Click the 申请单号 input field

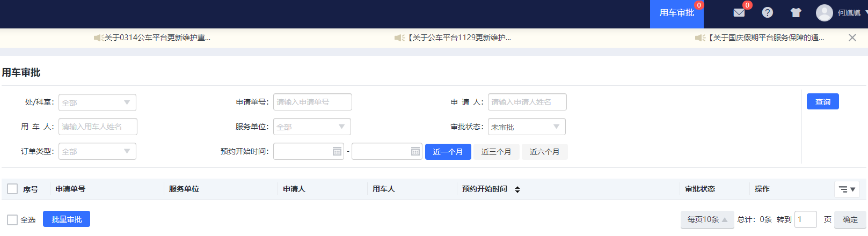tap(312, 102)
